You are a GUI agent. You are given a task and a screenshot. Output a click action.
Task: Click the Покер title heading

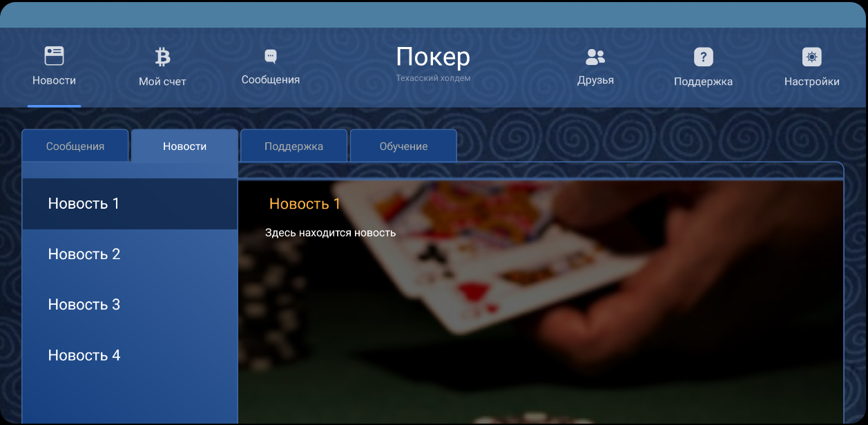[433, 57]
